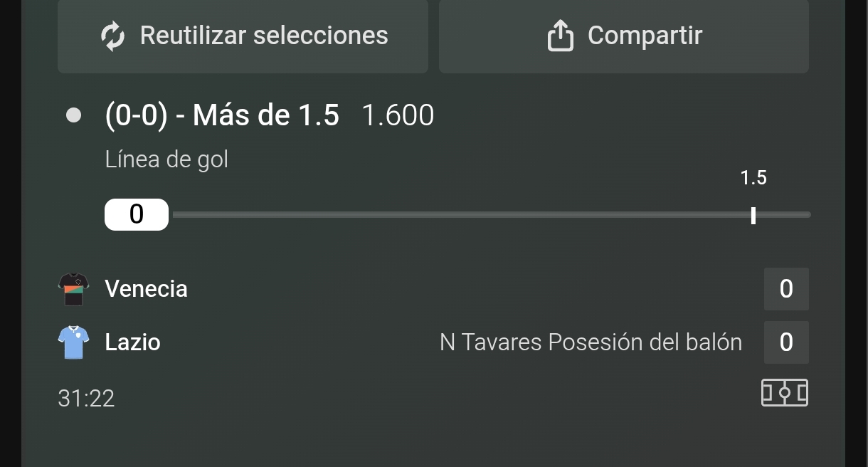Click the white 0 goal counter badge

coord(137,214)
